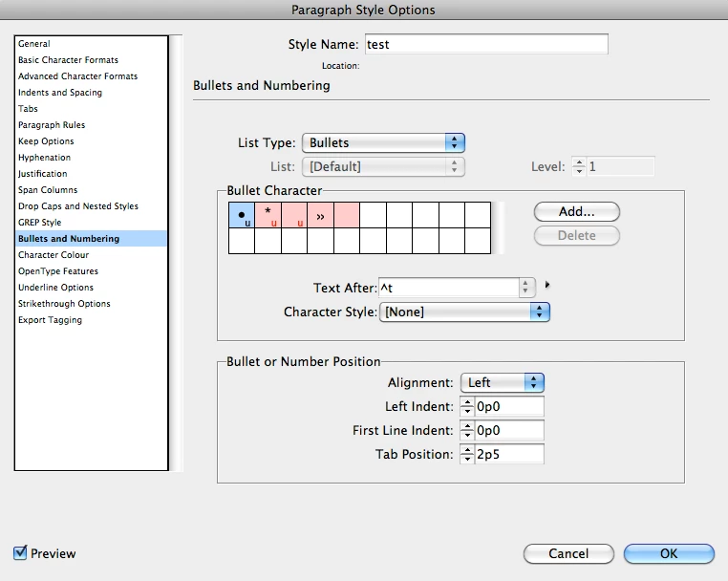Image resolution: width=728 pixels, height=581 pixels.
Task: Click the Tab Position value field
Action: tap(509, 454)
